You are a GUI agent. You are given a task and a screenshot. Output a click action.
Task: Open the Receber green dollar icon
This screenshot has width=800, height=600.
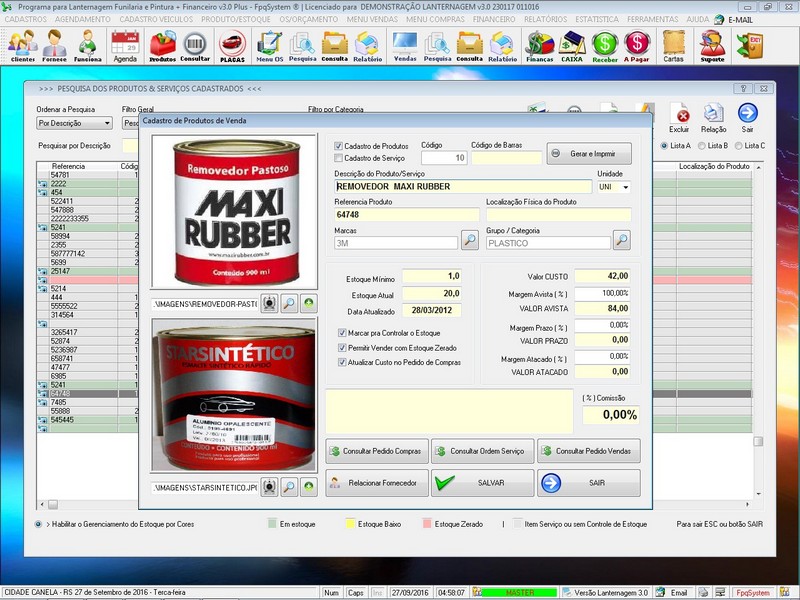click(x=605, y=45)
